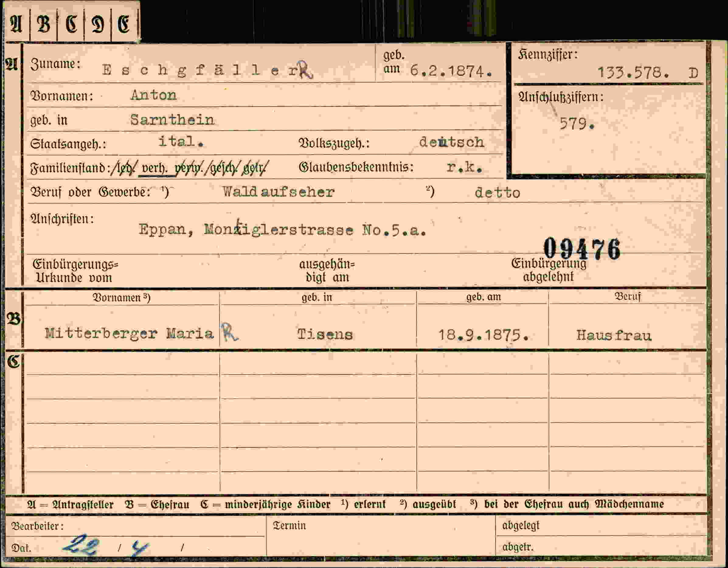Screen dimensions: 728x568
Task: Click the 'Bearbeiter:' label
Action: coord(37,526)
